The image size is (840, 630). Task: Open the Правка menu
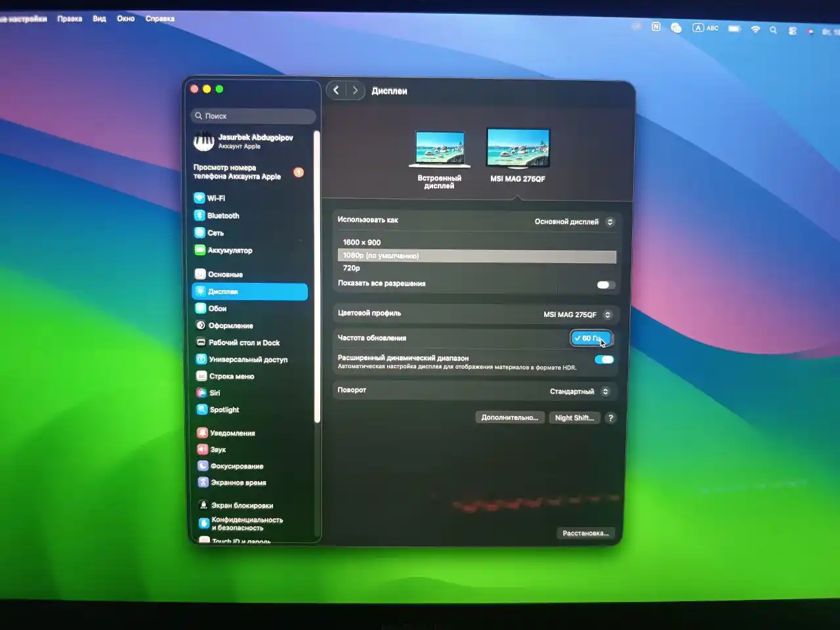click(x=70, y=18)
